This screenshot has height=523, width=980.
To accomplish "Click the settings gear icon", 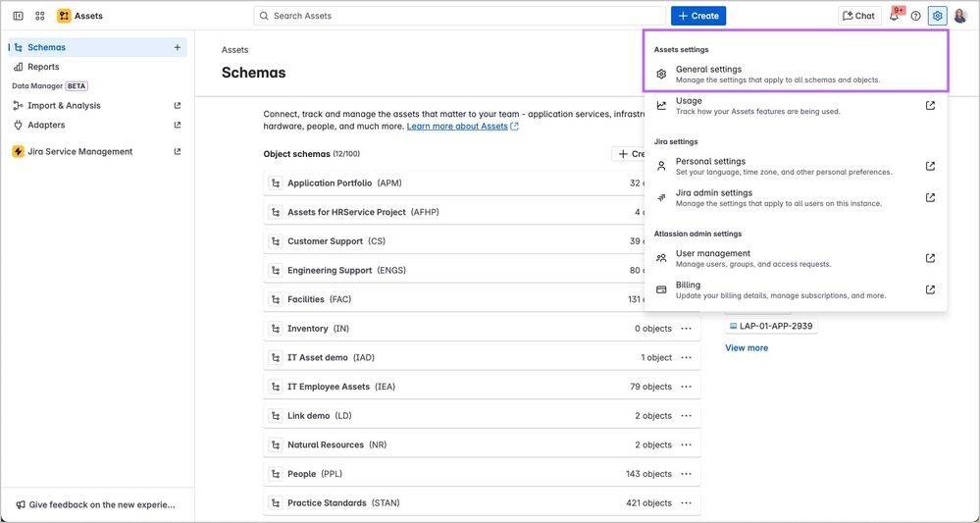I will click(x=938, y=16).
